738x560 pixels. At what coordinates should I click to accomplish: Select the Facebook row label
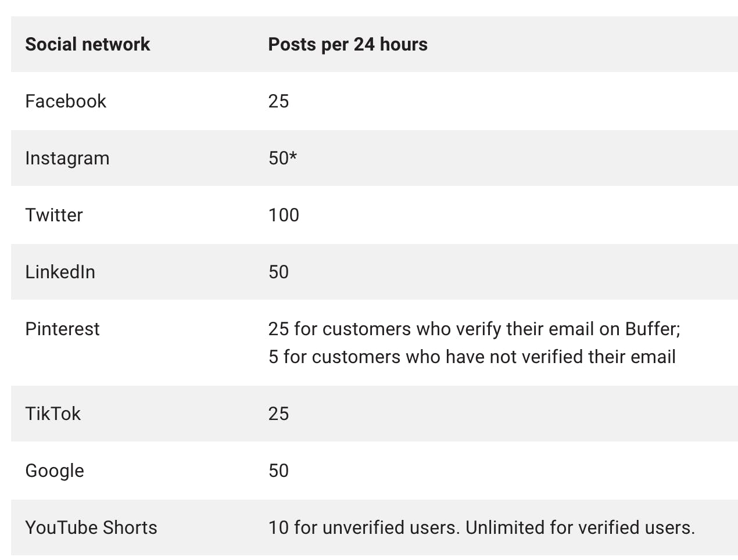[x=66, y=101]
